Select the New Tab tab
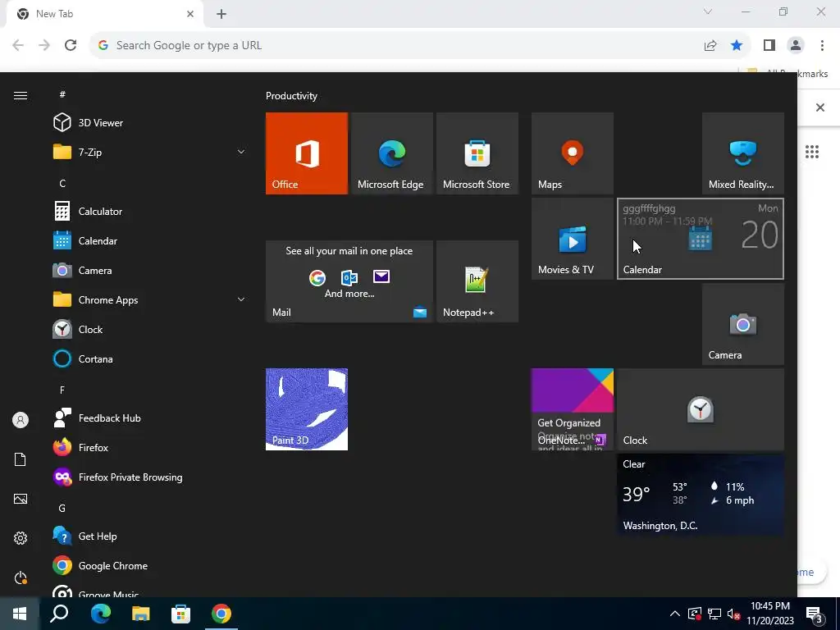 click(x=105, y=14)
